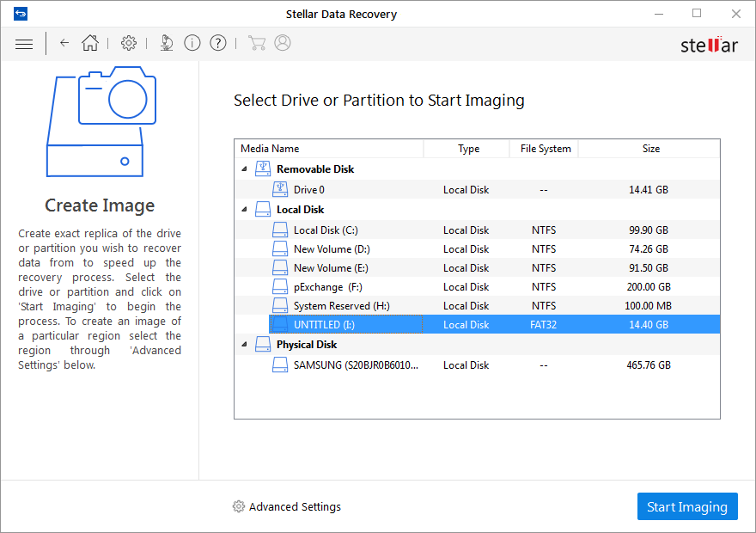The image size is (756, 533).
Task: Click the 14.40 GB size cell
Action: click(649, 325)
